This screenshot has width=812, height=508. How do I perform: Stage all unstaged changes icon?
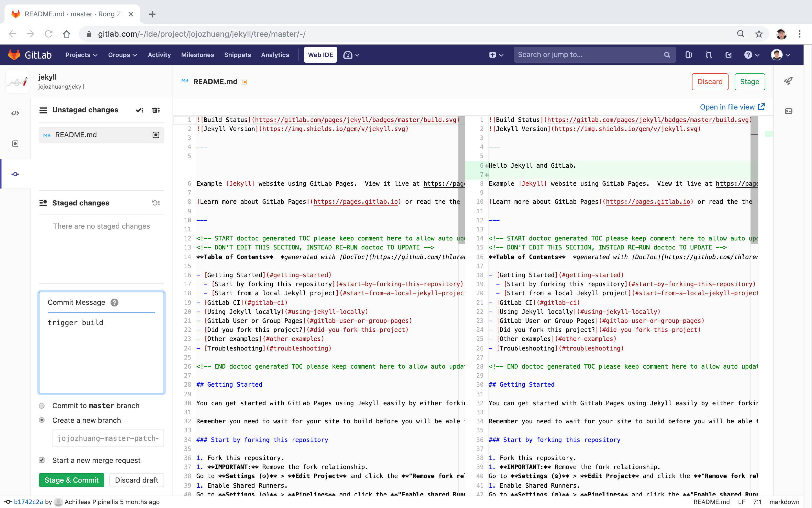(140, 110)
